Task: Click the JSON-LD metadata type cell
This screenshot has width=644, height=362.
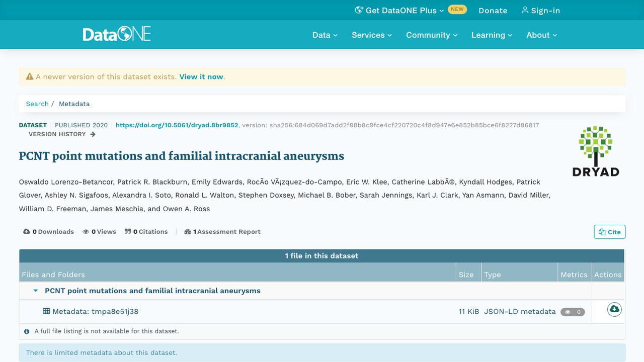Action: (x=520, y=312)
